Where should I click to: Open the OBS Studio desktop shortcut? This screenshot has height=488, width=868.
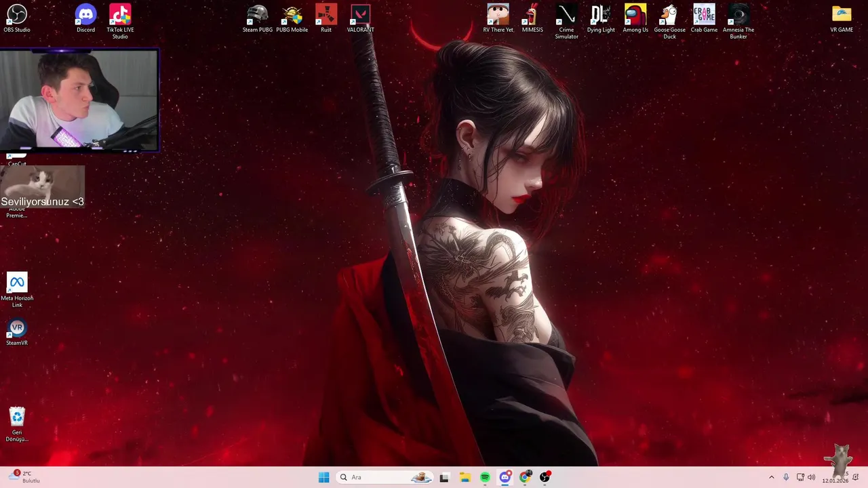pyautogui.click(x=16, y=18)
